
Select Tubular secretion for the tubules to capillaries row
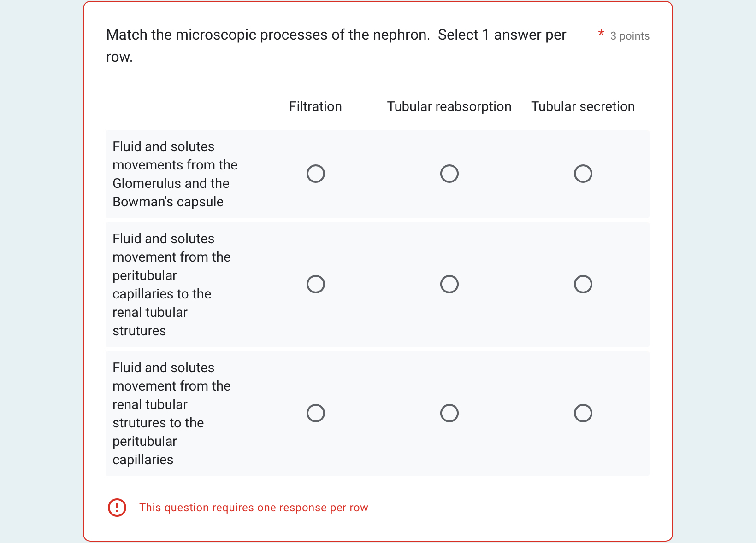click(583, 413)
